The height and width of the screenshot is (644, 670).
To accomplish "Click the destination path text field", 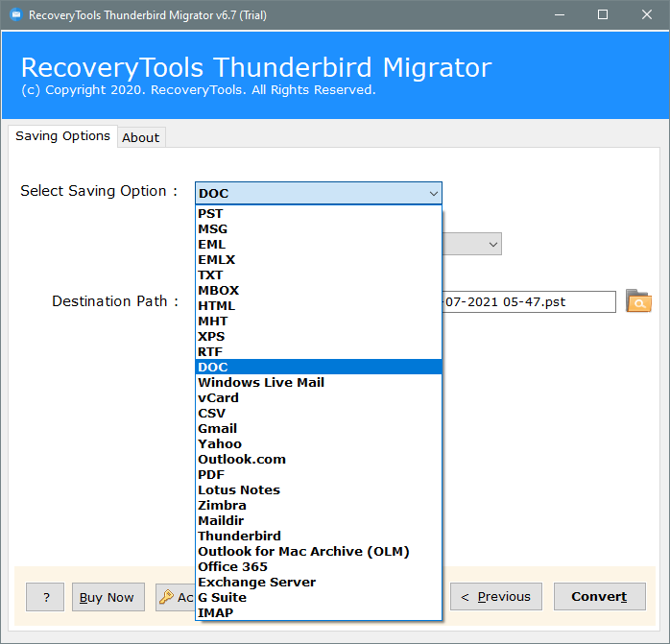I will tap(529, 301).
